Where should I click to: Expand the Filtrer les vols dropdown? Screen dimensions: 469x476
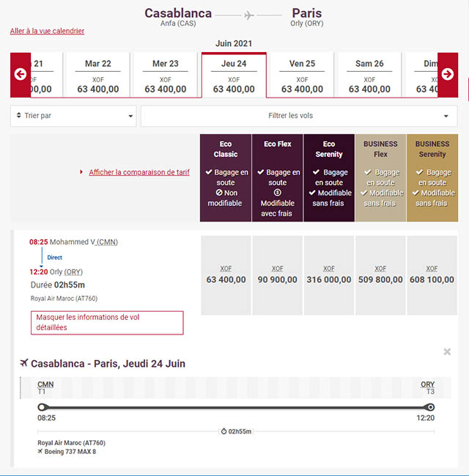click(299, 116)
